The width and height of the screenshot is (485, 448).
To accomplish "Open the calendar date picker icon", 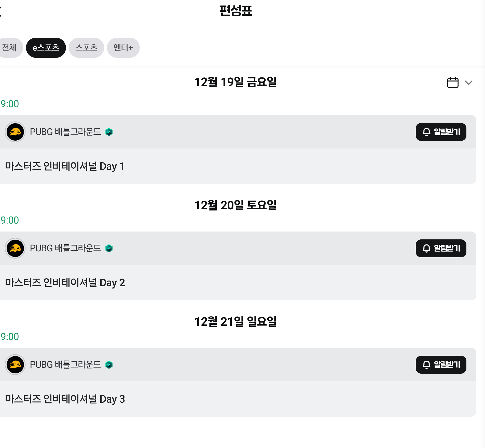I will 453,83.
